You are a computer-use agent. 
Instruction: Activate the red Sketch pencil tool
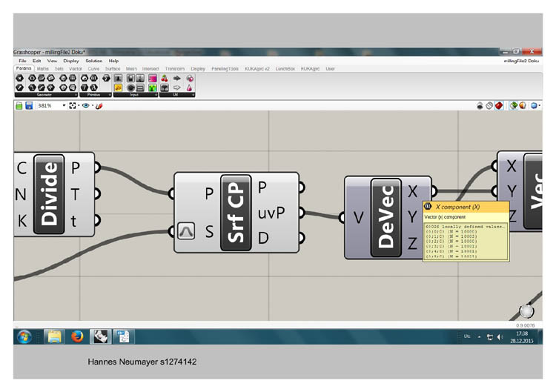(99, 106)
